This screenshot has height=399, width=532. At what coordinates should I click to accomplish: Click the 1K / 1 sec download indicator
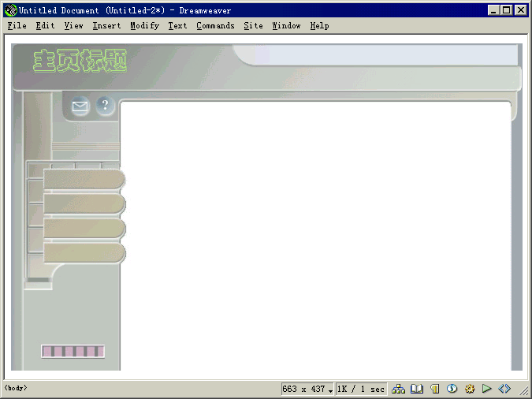(x=361, y=390)
